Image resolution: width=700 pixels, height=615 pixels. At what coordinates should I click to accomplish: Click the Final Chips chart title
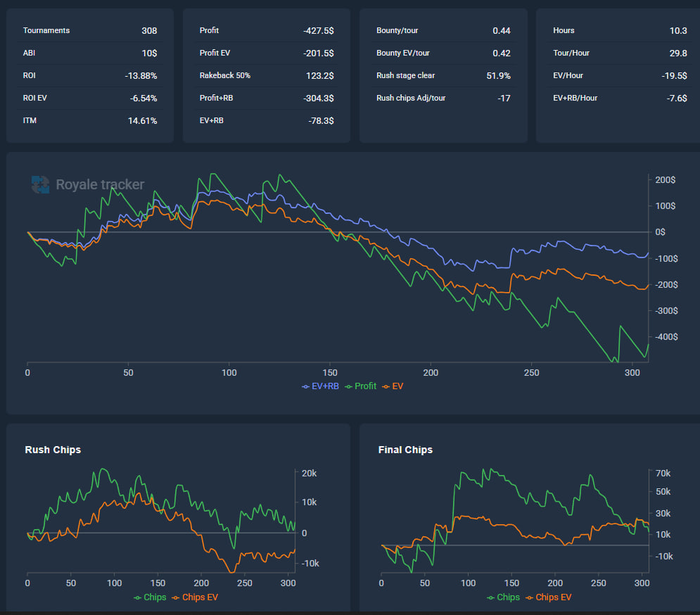(406, 450)
